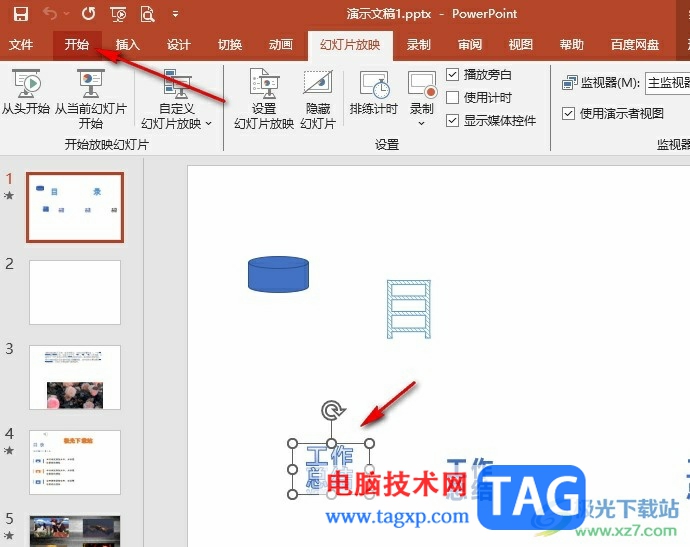Select slide 5 thumbnail
Screen dimensions: 690x547
click(75, 531)
